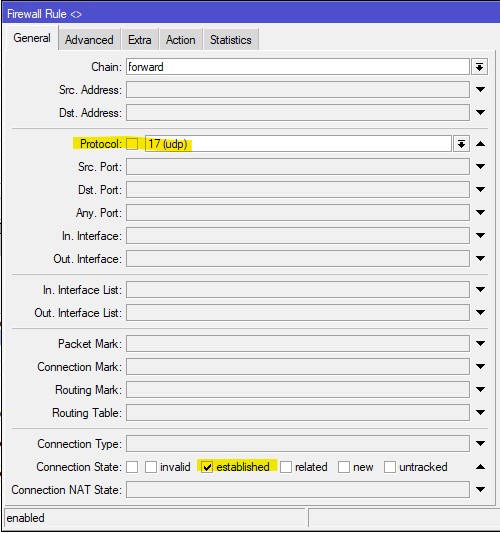Viewport: 500px width, 533px height.
Task: Click the Protocol field showing 17 (udp)
Action: [298, 144]
